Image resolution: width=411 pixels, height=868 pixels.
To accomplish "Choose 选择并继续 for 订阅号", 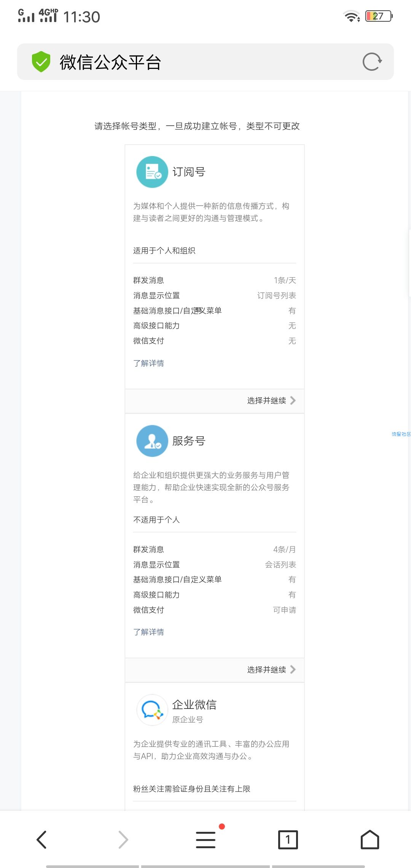I will (267, 400).
